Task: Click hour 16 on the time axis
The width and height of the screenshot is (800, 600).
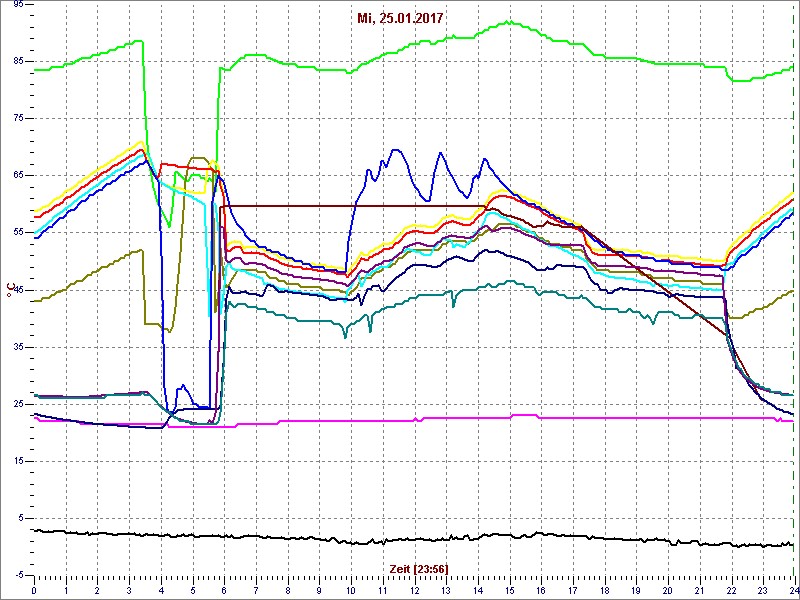Action: (541, 588)
